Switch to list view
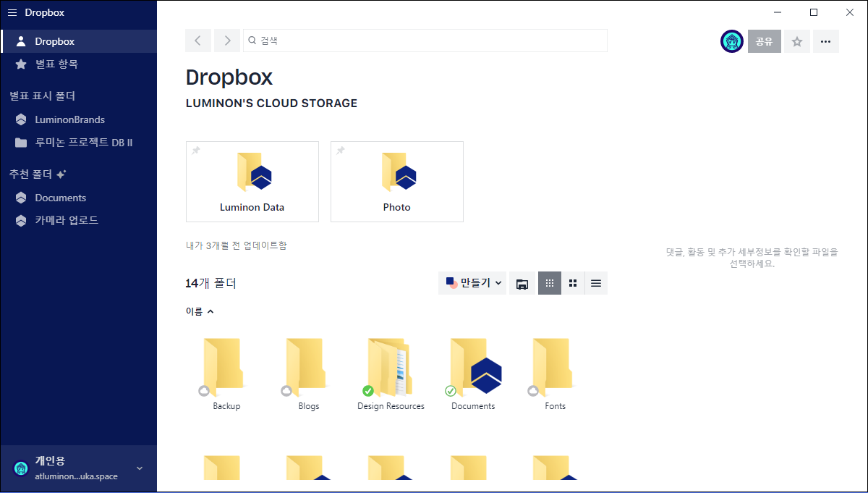Image resolution: width=868 pixels, height=493 pixels. coord(596,283)
